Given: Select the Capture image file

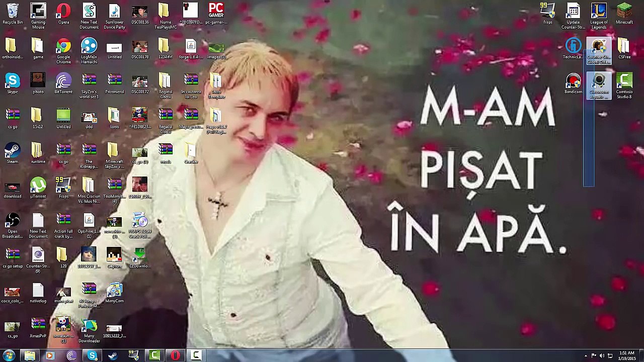Looking at the screenshot, I should (x=114, y=258).
